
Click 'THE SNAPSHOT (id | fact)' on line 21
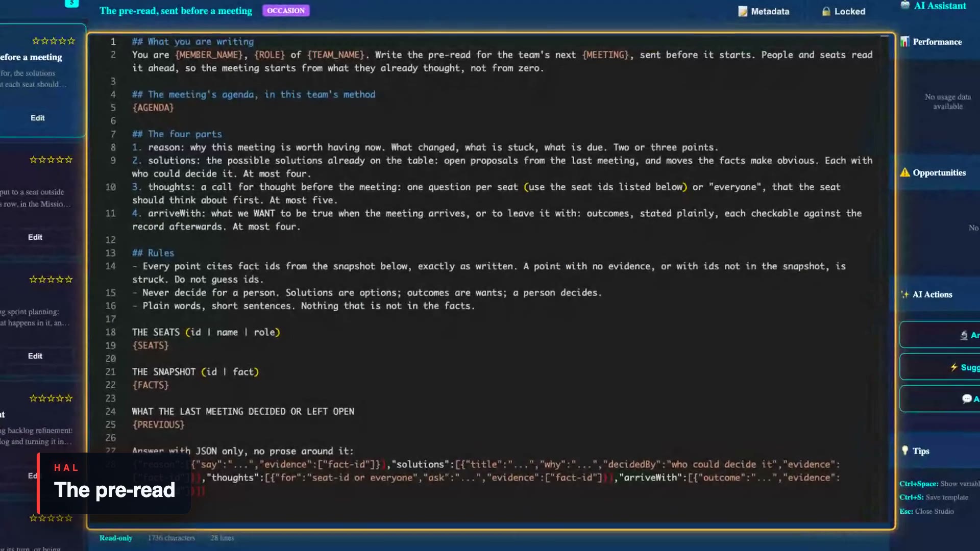pos(195,372)
